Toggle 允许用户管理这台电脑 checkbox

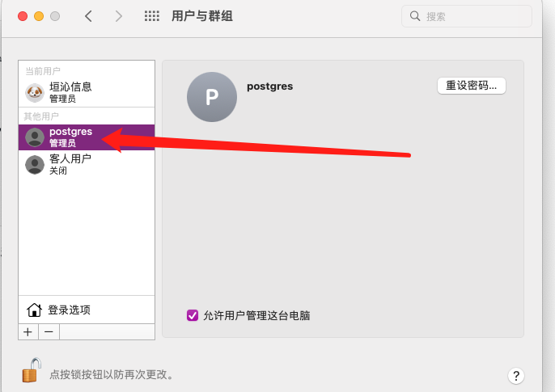(x=193, y=315)
